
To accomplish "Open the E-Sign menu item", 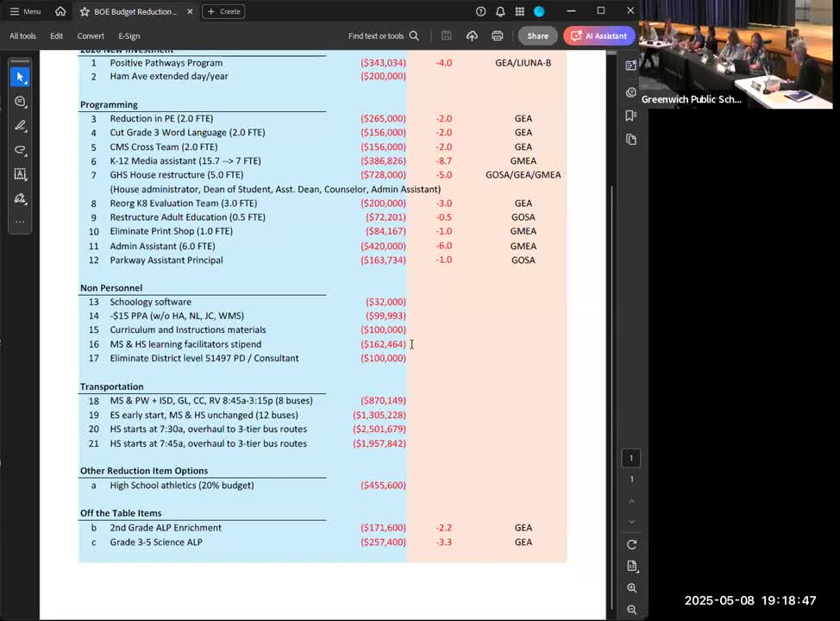I will point(129,36).
